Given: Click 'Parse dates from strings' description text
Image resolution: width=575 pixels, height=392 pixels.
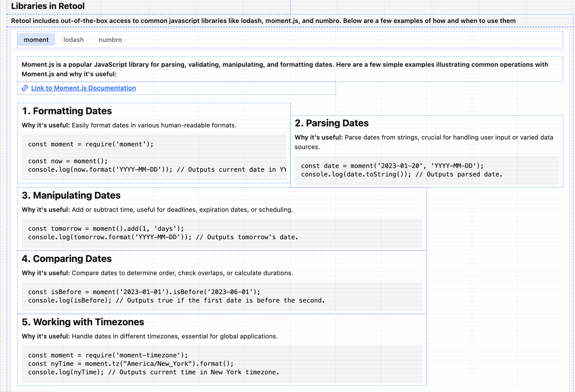Looking at the screenshot, I should (424, 142).
